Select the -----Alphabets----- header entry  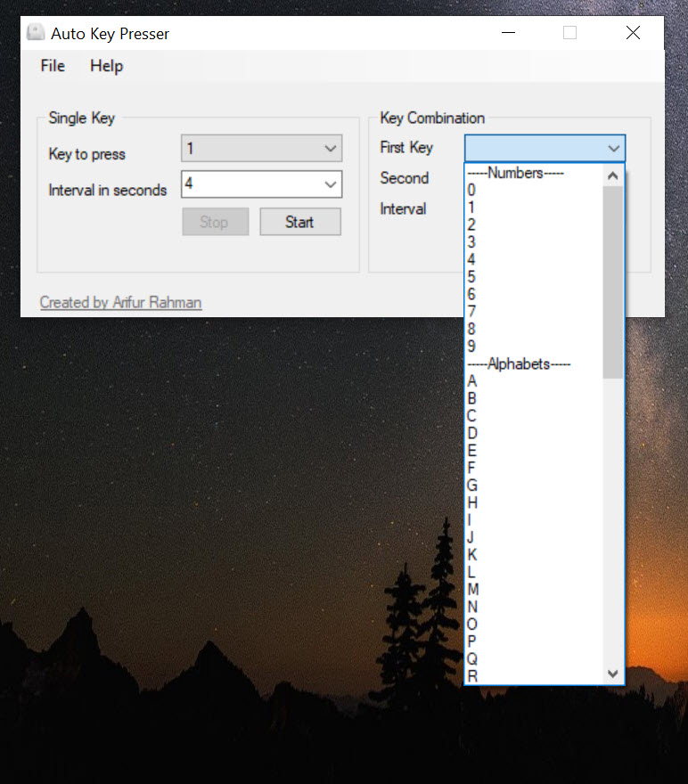534,363
